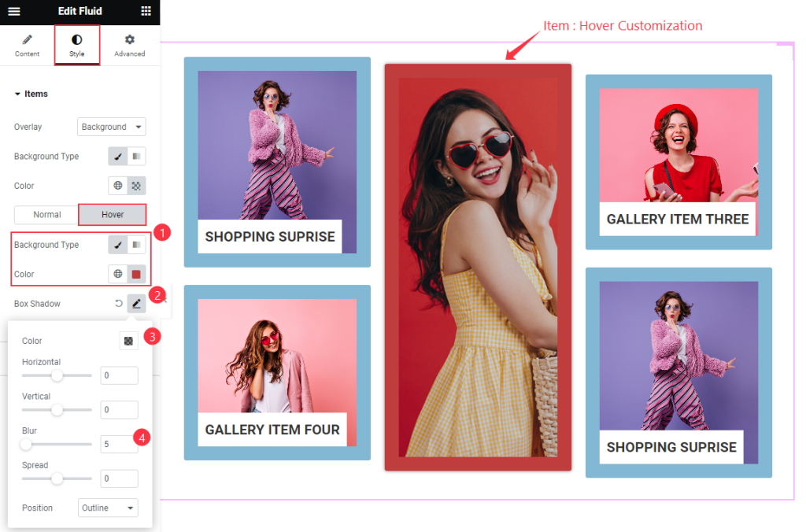Reset the Box Shadow setting
Screen dimensions: 806x532
119,303
